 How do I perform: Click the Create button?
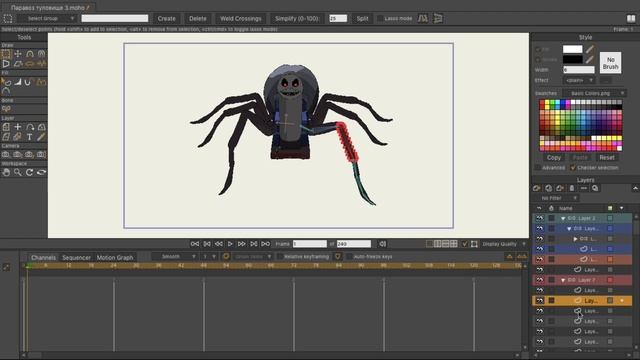167,18
